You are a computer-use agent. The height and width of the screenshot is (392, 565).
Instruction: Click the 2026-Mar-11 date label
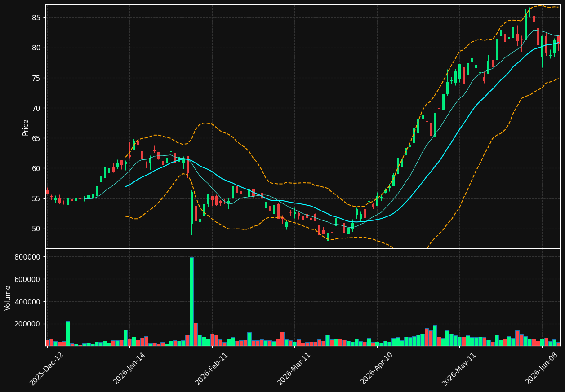(294, 369)
